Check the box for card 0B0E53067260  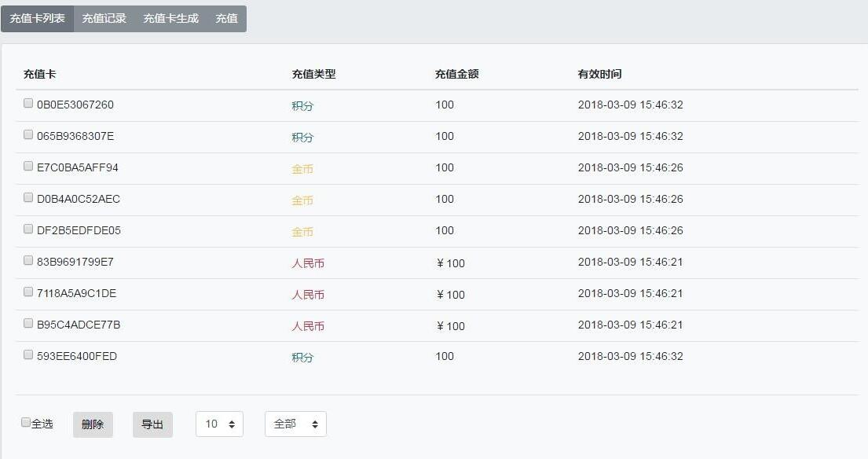(x=27, y=102)
